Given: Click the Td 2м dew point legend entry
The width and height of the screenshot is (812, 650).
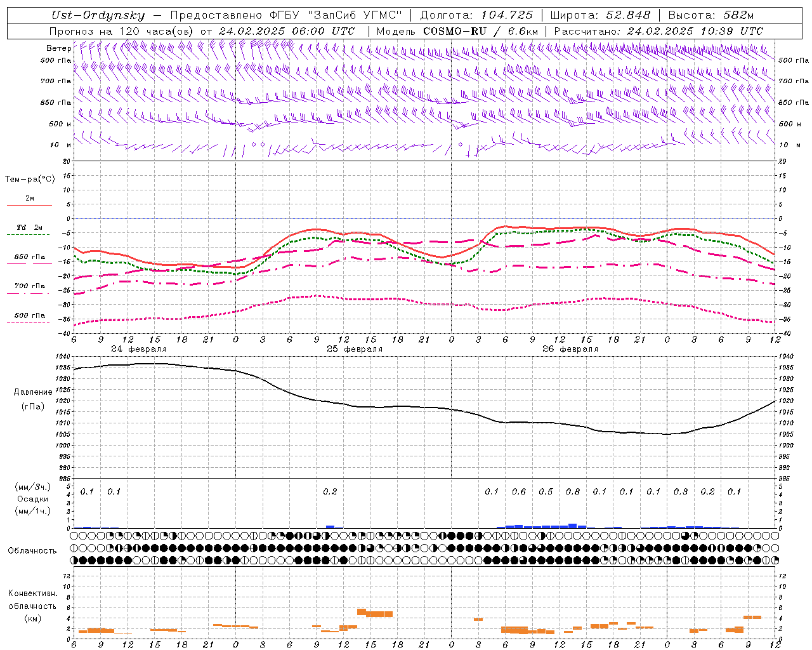Looking at the screenshot, I should 30,227.
